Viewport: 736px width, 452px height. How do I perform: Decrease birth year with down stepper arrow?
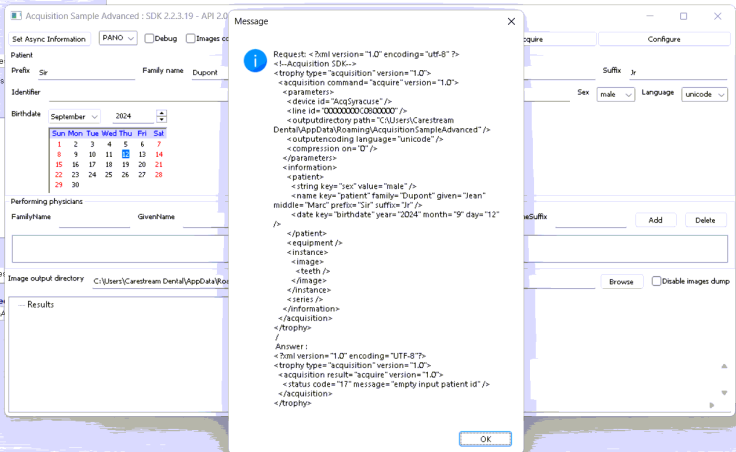click(161, 119)
